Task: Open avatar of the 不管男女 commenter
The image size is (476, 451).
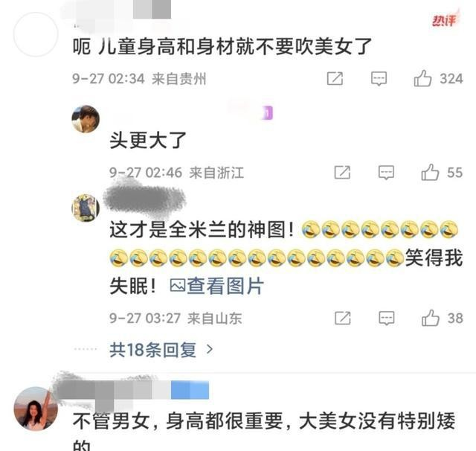Action: click(x=36, y=409)
